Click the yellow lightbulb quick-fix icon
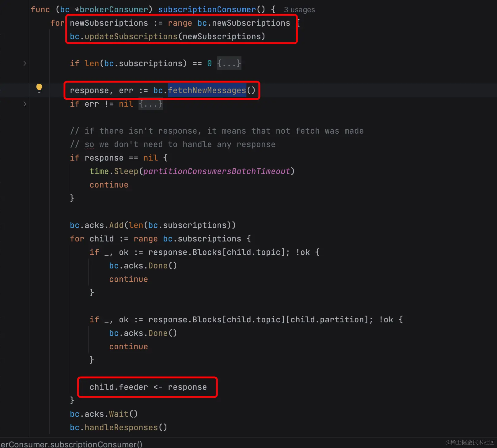The width and height of the screenshot is (497, 448). coord(39,88)
